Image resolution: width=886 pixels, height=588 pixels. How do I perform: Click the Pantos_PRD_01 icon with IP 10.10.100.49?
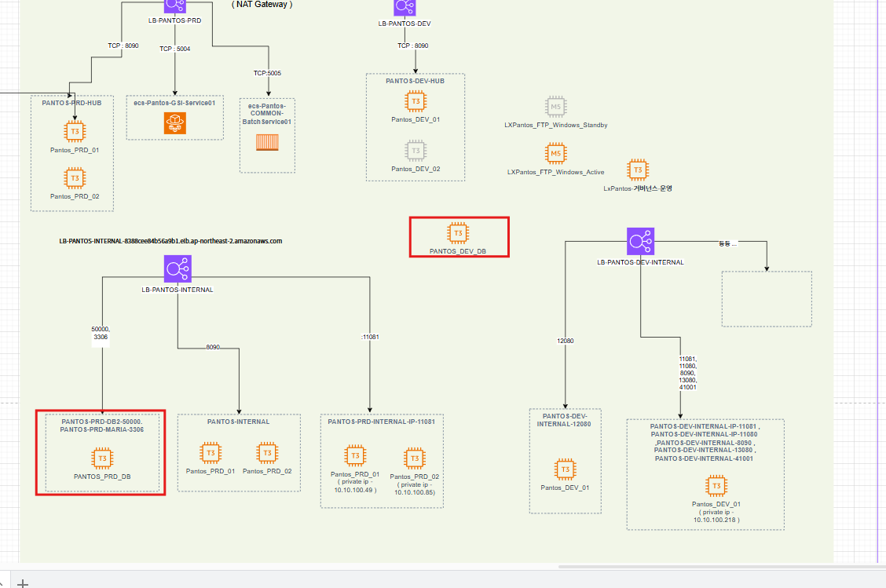coord(354,456)
